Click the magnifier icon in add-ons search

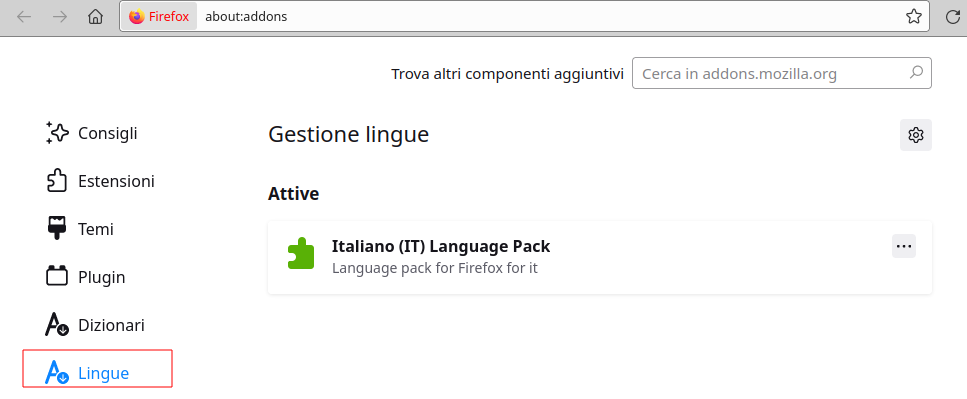tap(916, 73)
